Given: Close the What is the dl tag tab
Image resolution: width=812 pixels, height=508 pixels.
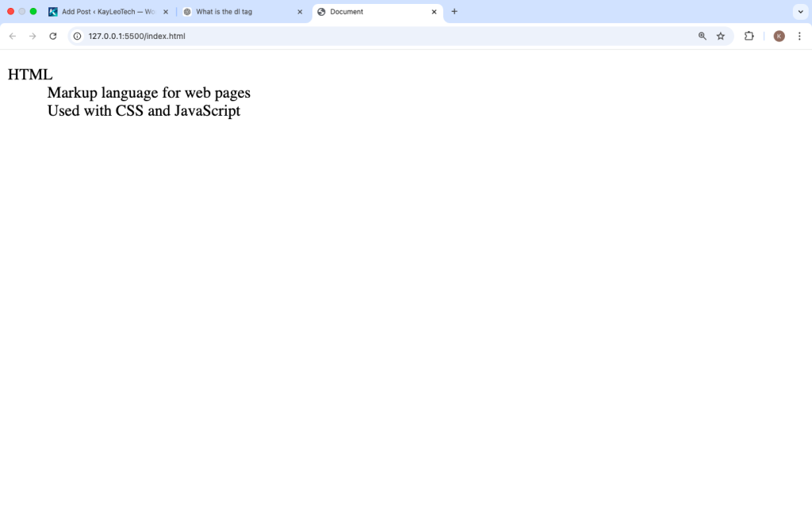Looking at the screenshot, I should click(x=300, y=12).
